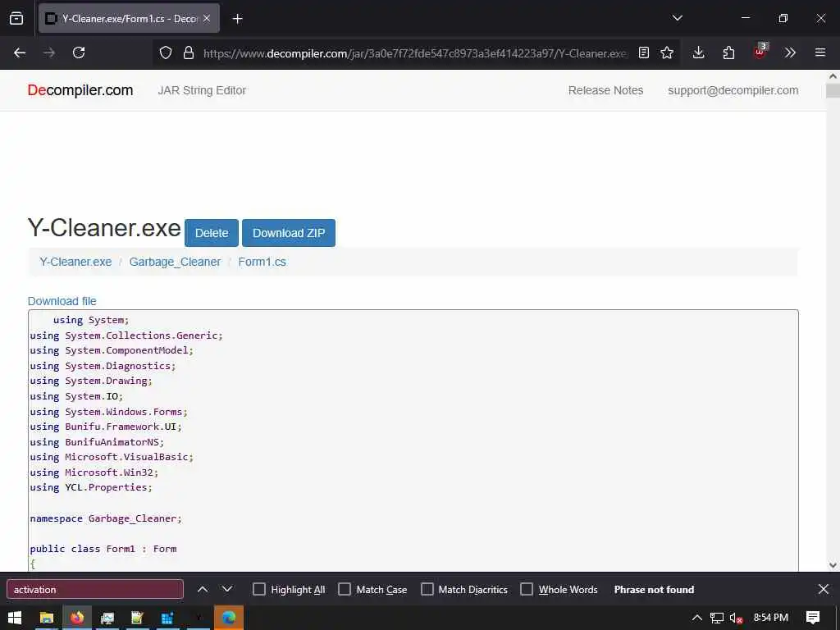The height and width of the screenshot is (630, 840).
Task: Show hidden system tray icons
Action: coord(697,618)
